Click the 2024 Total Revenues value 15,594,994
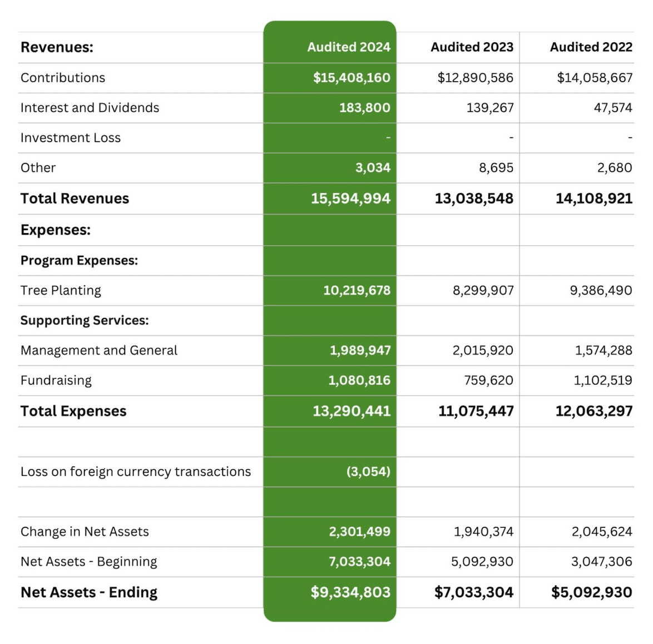 350,199
